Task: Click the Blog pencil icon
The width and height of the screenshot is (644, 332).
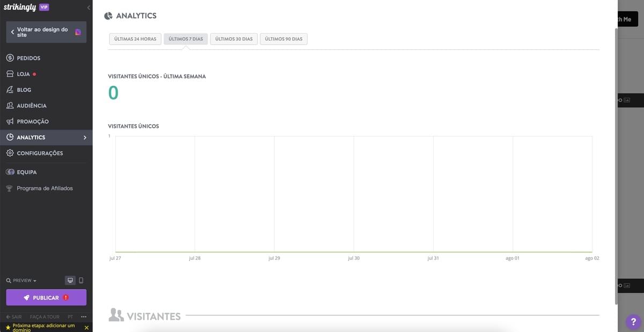Action: [x=9, y=89]
